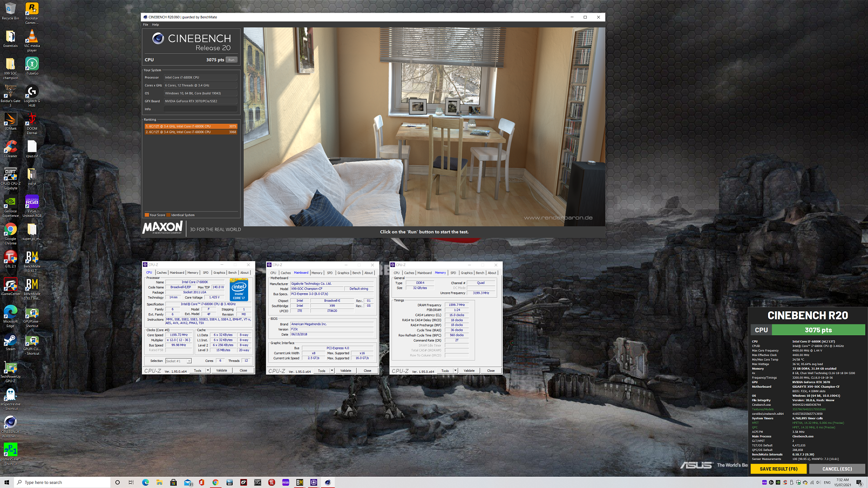Click Validate in CPU-Z Mainboard window

coord(346,371)
